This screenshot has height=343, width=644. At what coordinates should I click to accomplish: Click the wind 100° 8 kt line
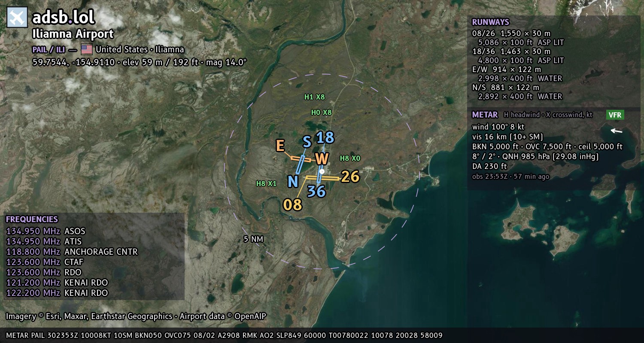pos(498,127)
